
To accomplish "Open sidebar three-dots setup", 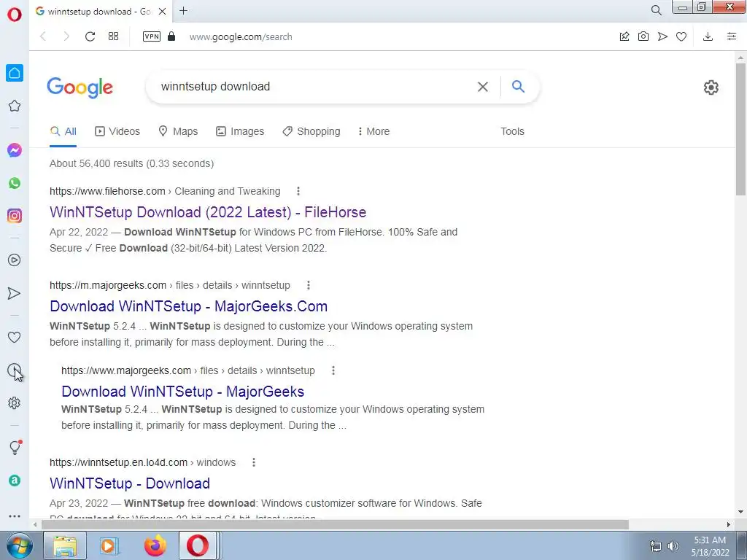I will coord(15,516).
